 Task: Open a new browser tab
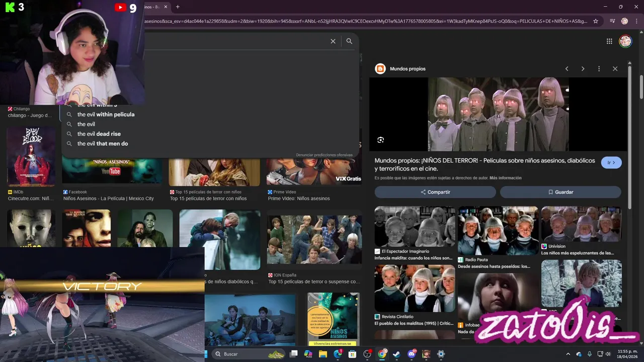point(178,7)
